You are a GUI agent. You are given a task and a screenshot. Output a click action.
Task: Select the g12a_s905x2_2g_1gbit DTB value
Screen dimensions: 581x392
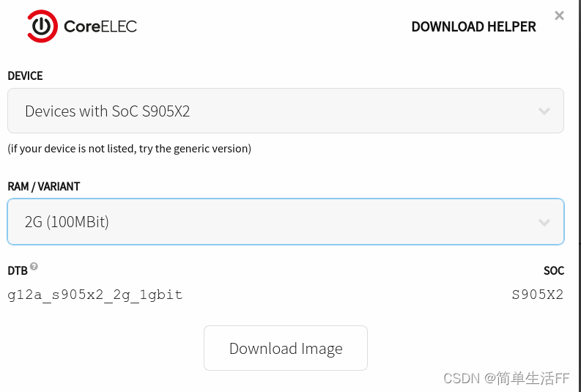click(x=95, y=295)
